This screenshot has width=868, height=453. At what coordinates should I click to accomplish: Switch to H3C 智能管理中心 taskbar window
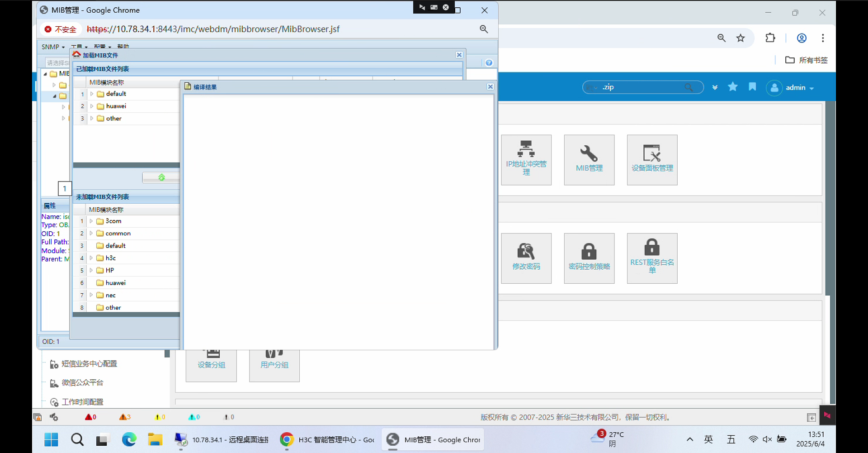328,440
